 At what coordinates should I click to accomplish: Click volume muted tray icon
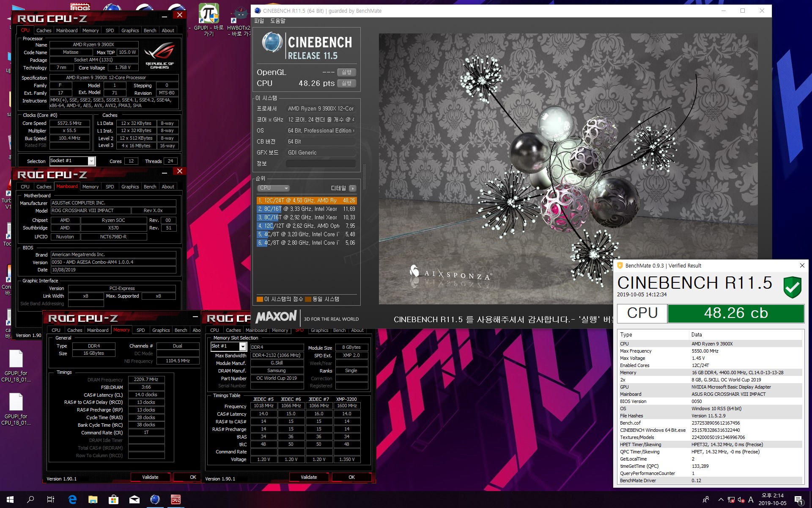click(741, 500)
